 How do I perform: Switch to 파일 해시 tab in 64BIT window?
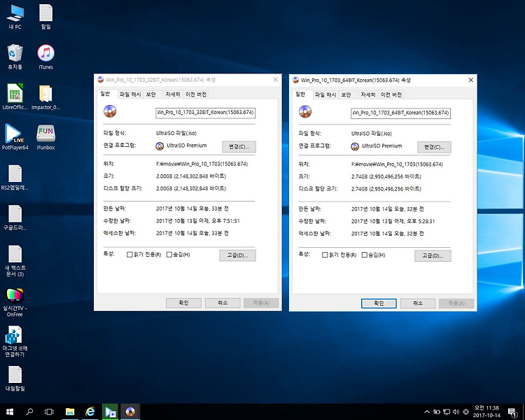pyautogui.click(x=325, y=94)
